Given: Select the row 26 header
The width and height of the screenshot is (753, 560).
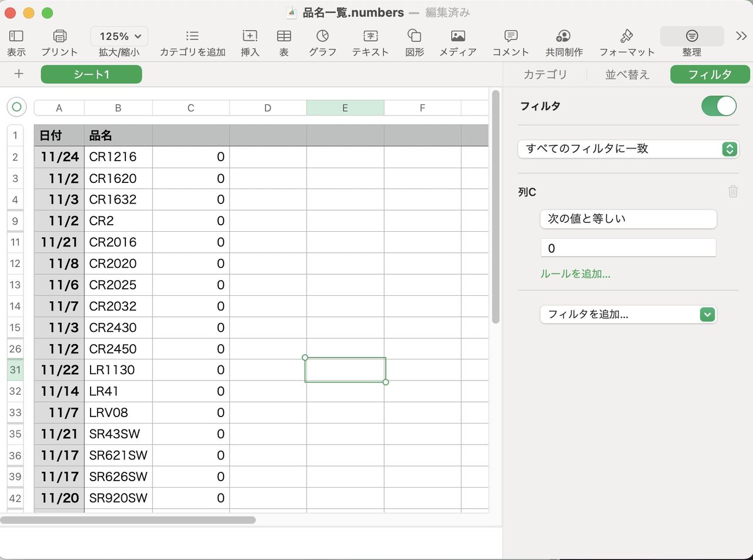Looking at the screenshot, I should 15,349.
